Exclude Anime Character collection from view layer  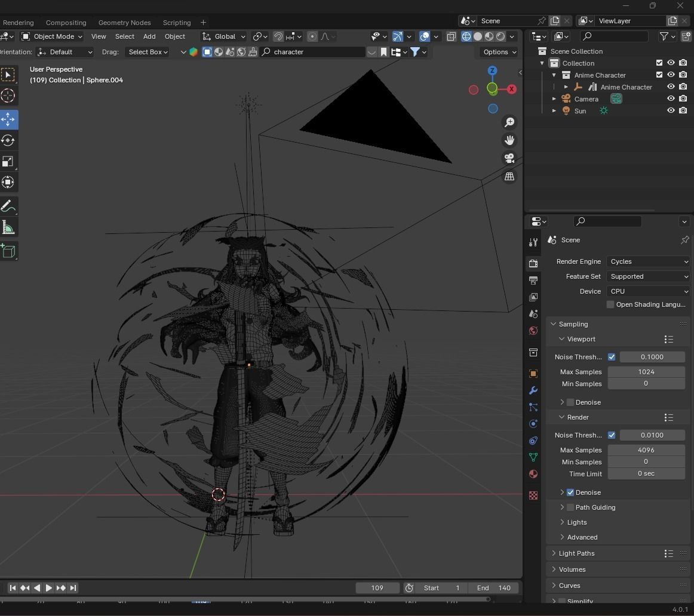pos(659,75)
